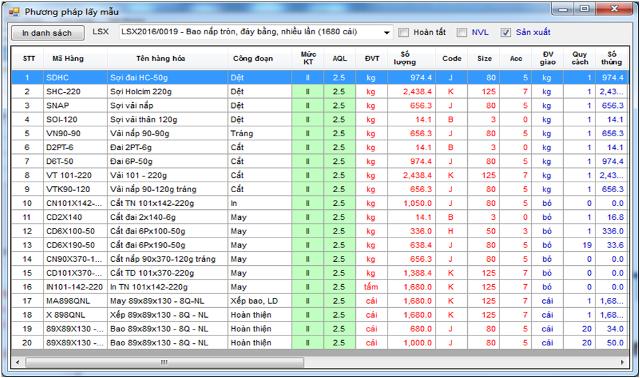The image size is (640, 378).
Task: Click 'Xếp bao, LD' stage cell
Action: tap(260, 301)
